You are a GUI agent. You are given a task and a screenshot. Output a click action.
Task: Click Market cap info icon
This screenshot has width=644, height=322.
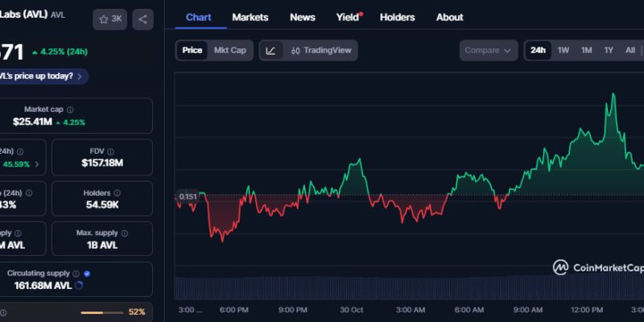click(70, 109)
